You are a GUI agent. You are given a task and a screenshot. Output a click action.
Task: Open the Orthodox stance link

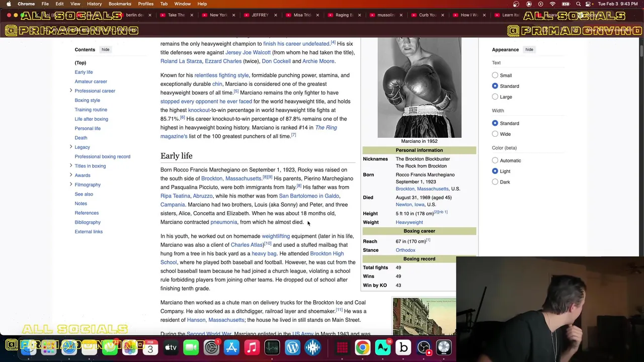coord(406,250)
